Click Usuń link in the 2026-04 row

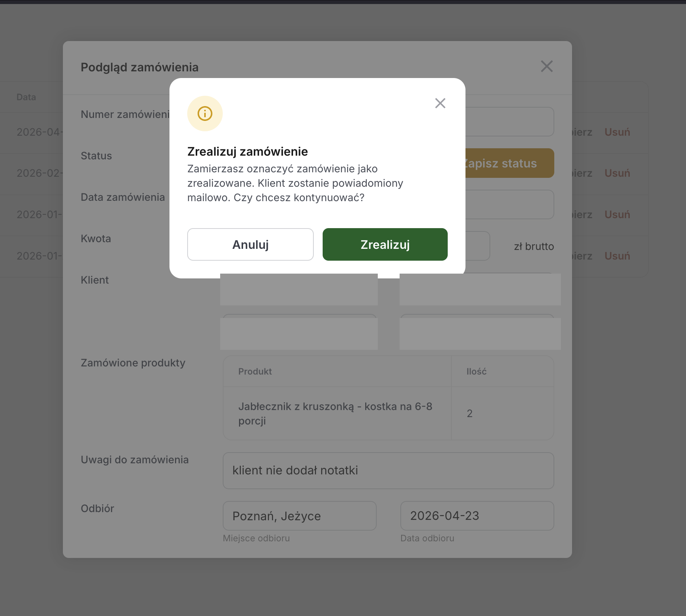click(617, 132)
